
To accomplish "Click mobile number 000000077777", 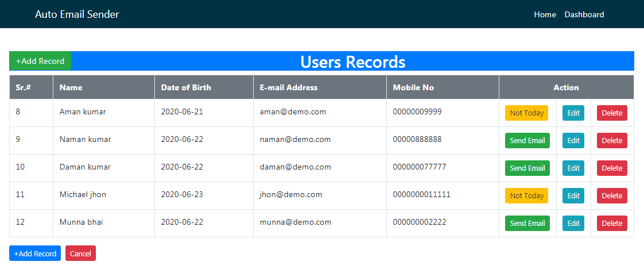I will pos(420,167).
